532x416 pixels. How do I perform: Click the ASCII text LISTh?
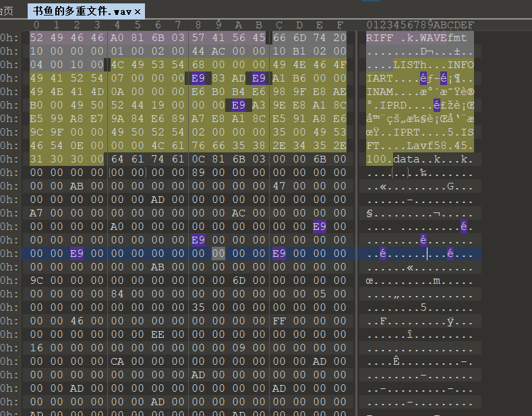pos(410,65)
